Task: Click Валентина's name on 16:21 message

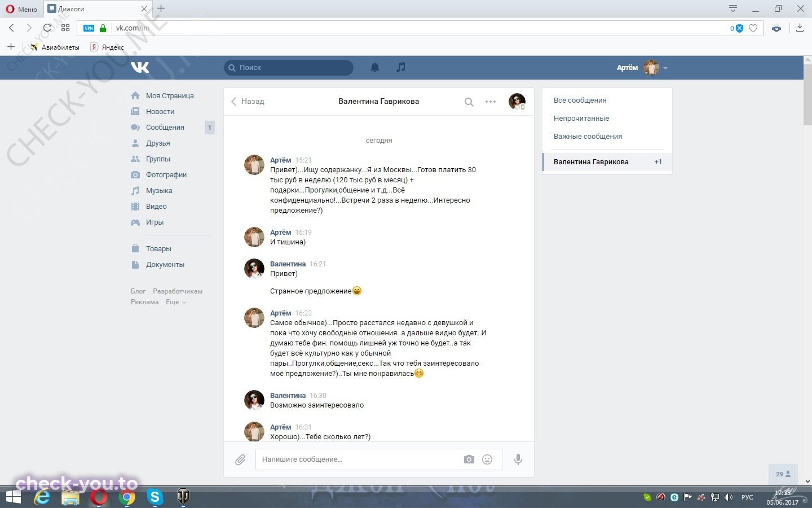Action: tap(288, 264)
